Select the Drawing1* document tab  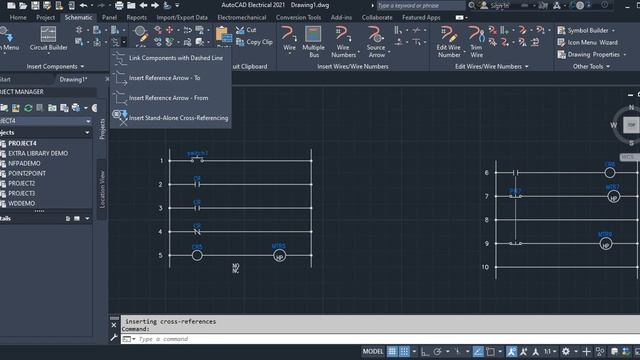coord(73,79)
